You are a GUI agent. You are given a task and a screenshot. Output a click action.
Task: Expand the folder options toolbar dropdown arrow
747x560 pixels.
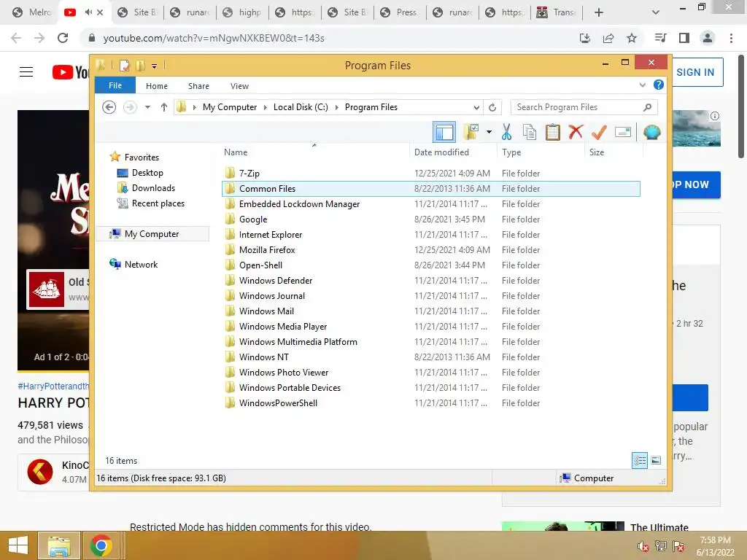489,132
